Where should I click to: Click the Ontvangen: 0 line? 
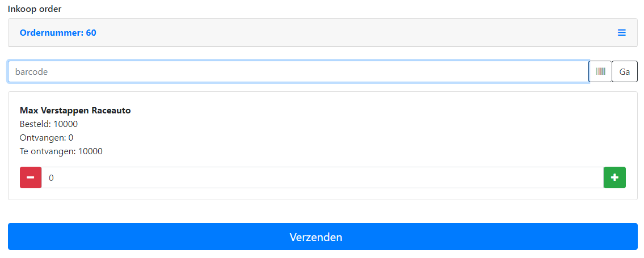pos(47,138)
